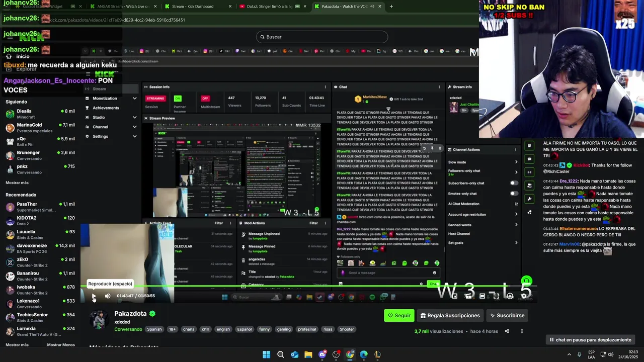Screen dimensions: 644x362
Task: Click the browser address bar URL
Action: pyautogui.click(x=118, y=20)
